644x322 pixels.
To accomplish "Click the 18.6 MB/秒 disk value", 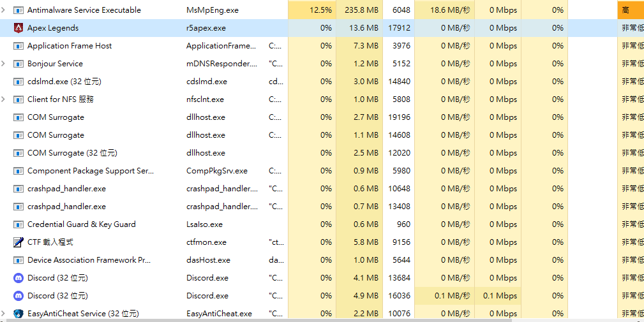I will click(x=450, y=10).
